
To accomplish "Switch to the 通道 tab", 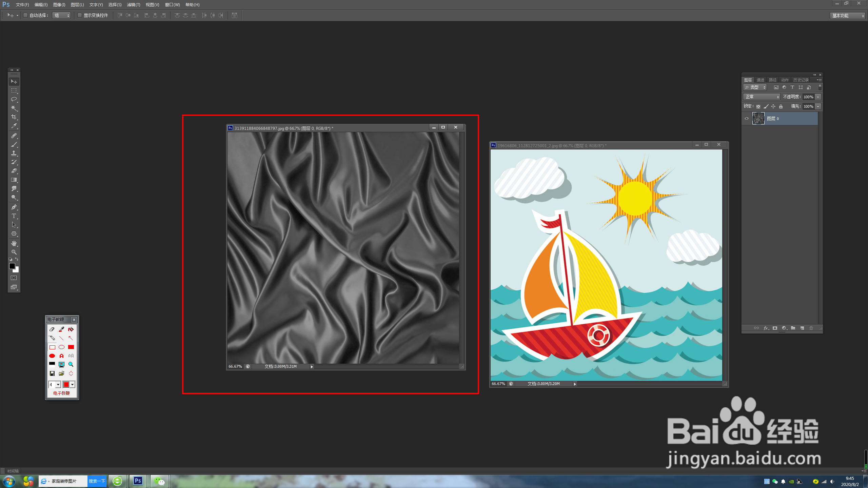I will point(760,80).
